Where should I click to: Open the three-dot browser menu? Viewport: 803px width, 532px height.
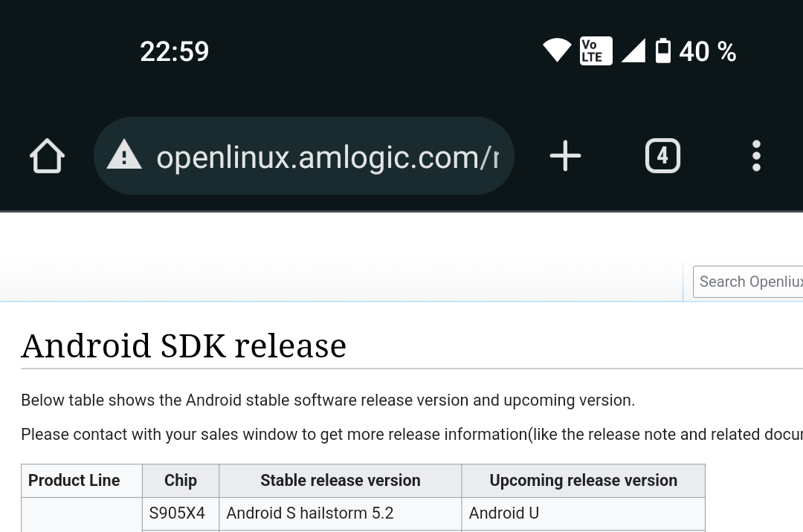pos(756,155)
